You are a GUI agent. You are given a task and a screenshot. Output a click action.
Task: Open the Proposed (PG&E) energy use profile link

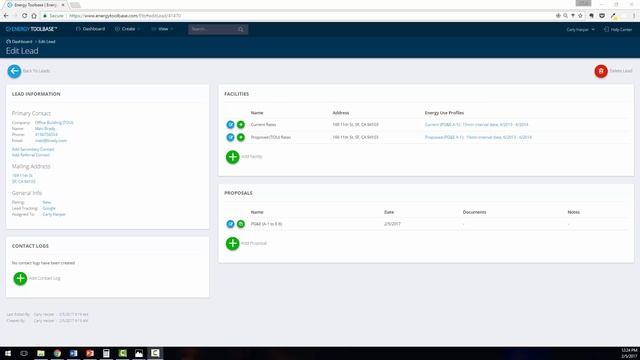478,137
